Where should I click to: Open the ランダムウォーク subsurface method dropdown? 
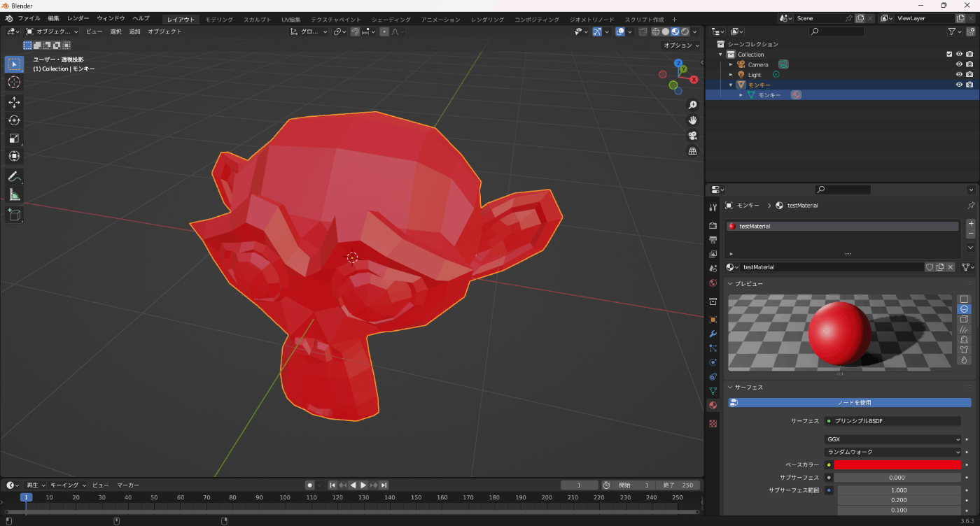point(893,452)
